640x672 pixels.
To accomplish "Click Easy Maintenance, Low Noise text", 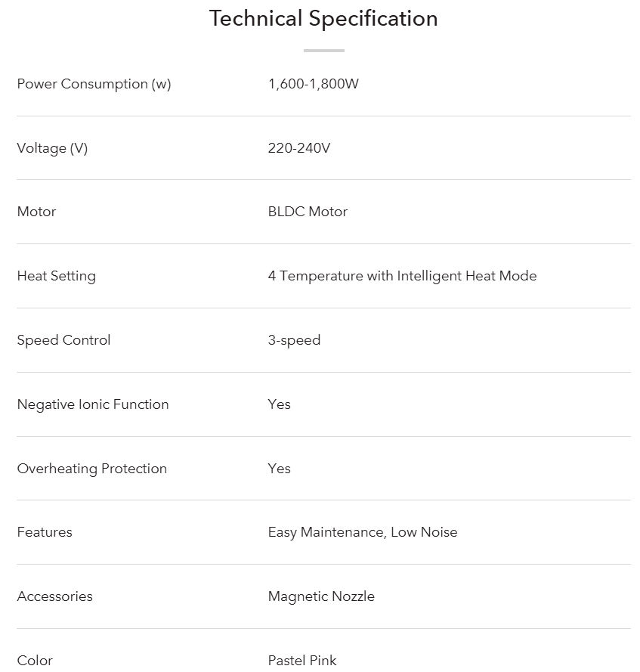I will pyautogui.click(x=362, y=532).
